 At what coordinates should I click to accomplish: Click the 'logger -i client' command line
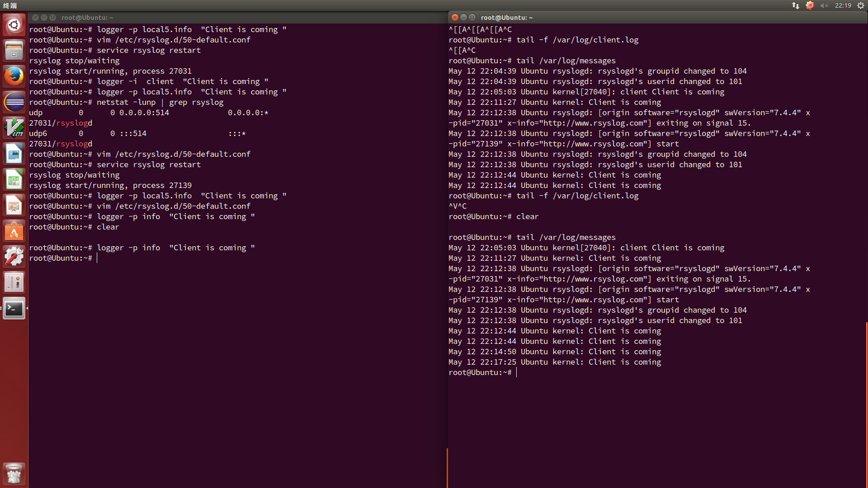pos(149,81)
